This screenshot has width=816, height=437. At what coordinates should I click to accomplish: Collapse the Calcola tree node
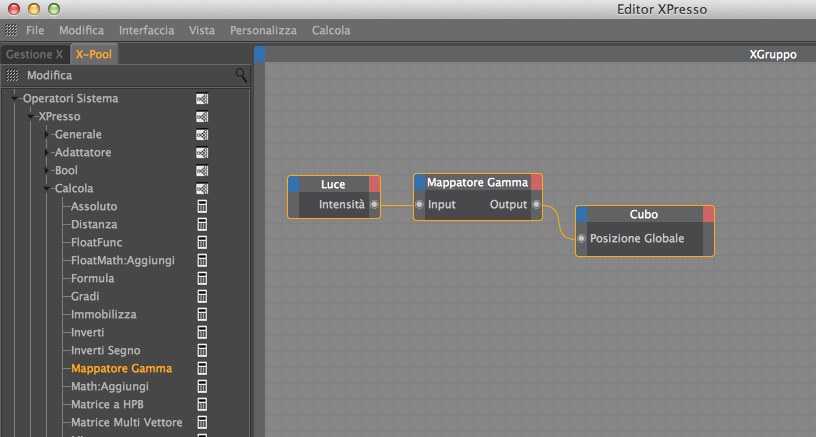point(47,188)
